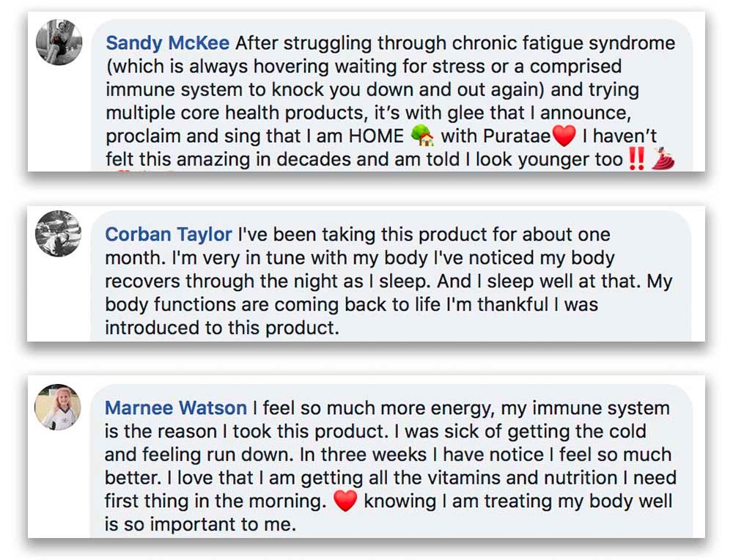
Task: Click the red double exclamation mark emoji
Action: point(636,158)
